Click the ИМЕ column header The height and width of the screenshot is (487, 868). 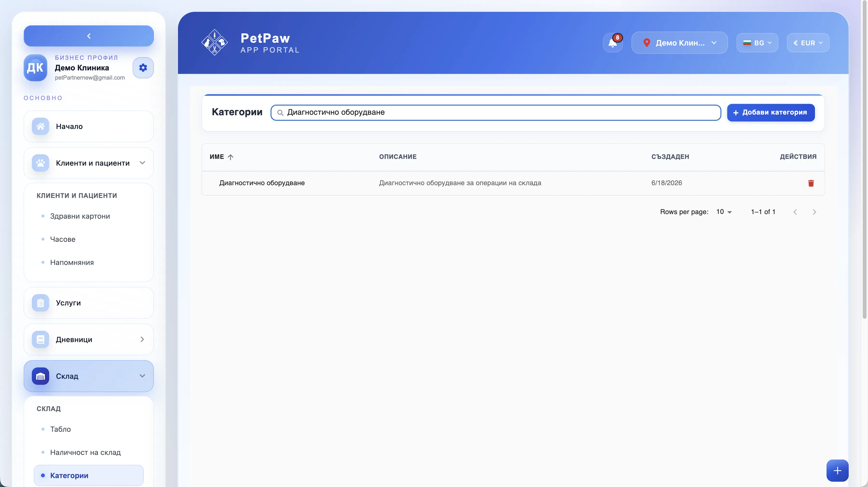(217, 157)
